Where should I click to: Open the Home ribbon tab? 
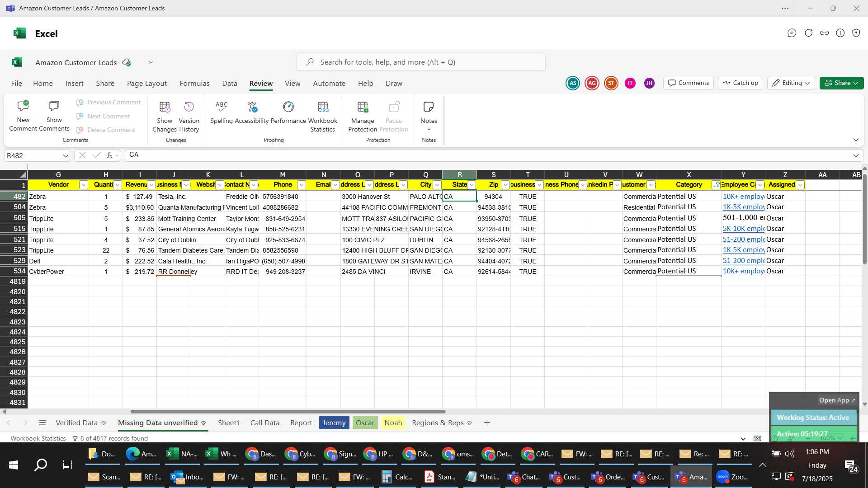coord(43,84)
